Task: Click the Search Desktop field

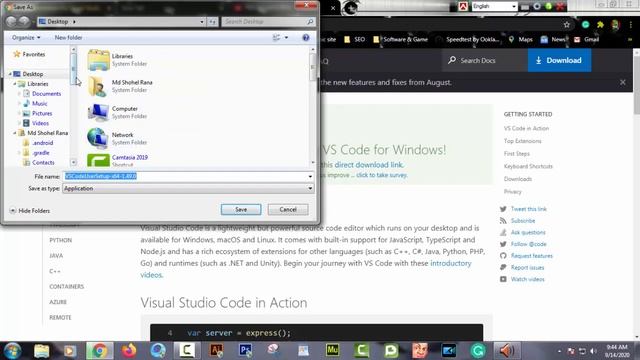Action: (x=268, y=22)
